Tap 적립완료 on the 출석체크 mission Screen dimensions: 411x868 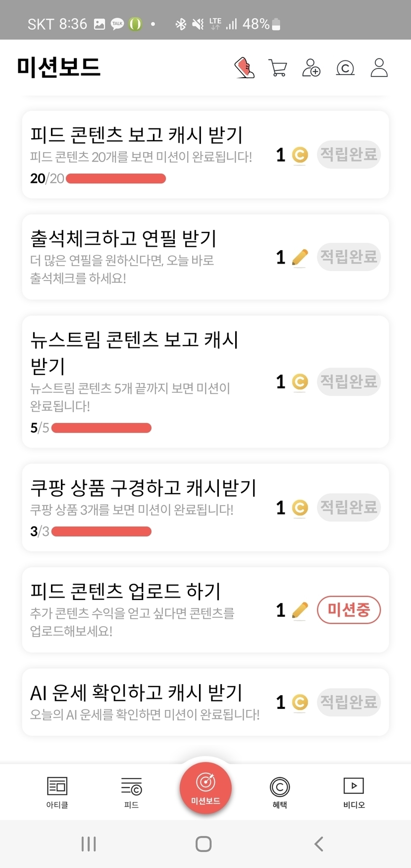click(x=349, y=257)
